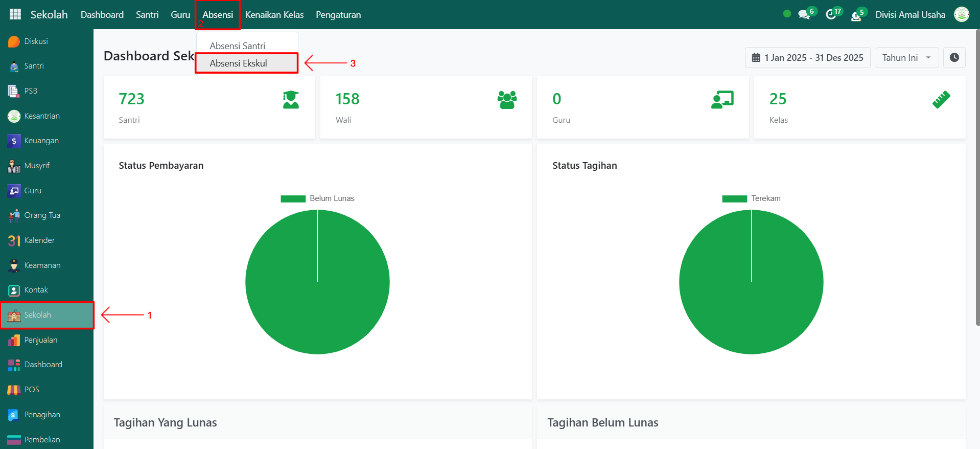Select Absensi Ekskul from the dropdown menu

(238, 63)
